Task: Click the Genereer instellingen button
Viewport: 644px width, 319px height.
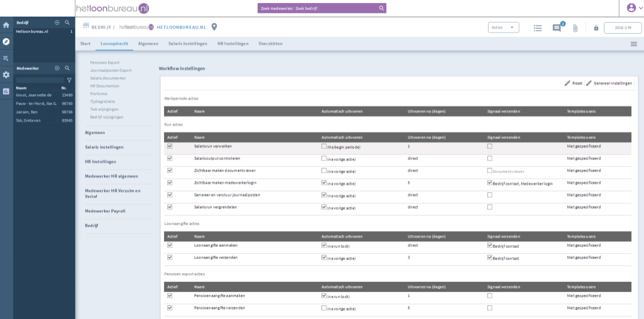Action: 609,83
